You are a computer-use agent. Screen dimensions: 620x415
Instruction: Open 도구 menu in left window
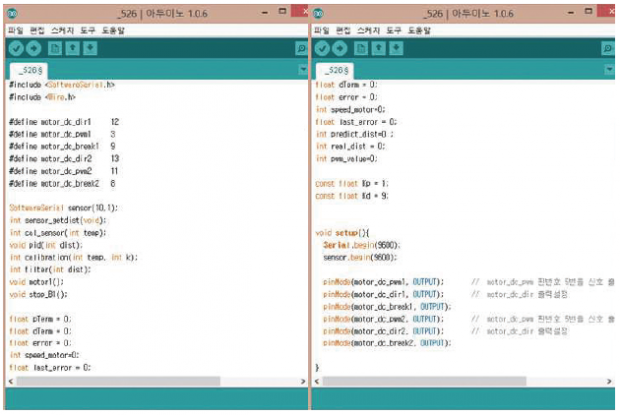coord(88,30)
